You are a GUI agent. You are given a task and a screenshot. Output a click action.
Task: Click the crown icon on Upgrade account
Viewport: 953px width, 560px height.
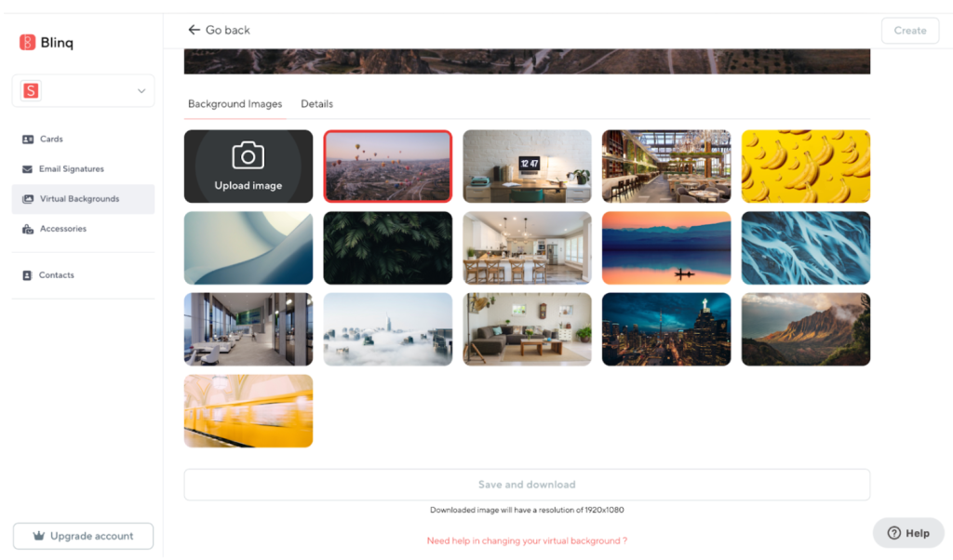click(38, 536)
